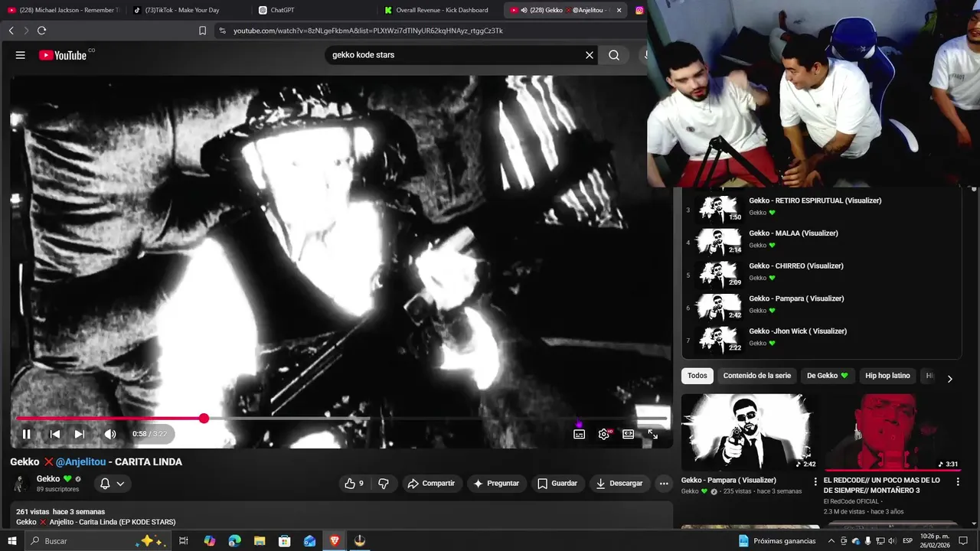Select the Todos filter chip
The height and width of the screenshot is (551, 980).
tap(697, 376)
